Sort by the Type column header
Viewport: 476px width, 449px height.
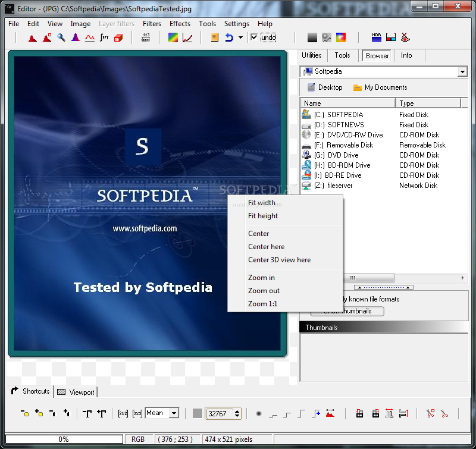(428, 103)
